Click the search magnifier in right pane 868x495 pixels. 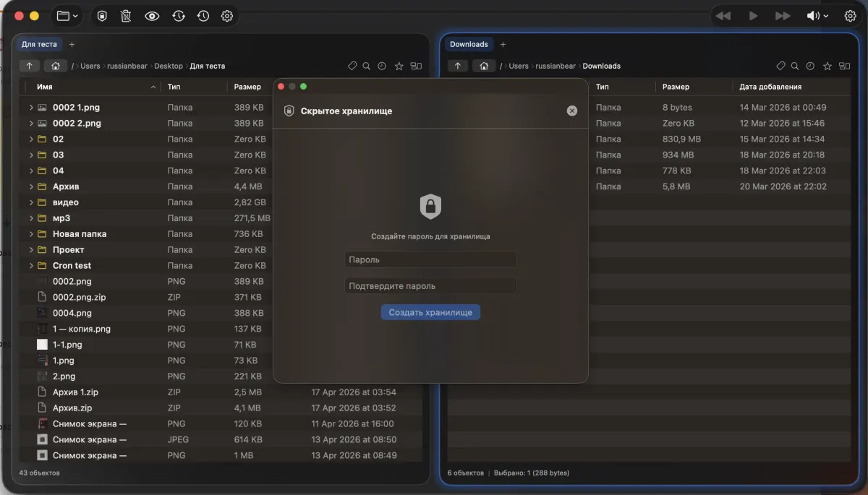tap(795, 66)
